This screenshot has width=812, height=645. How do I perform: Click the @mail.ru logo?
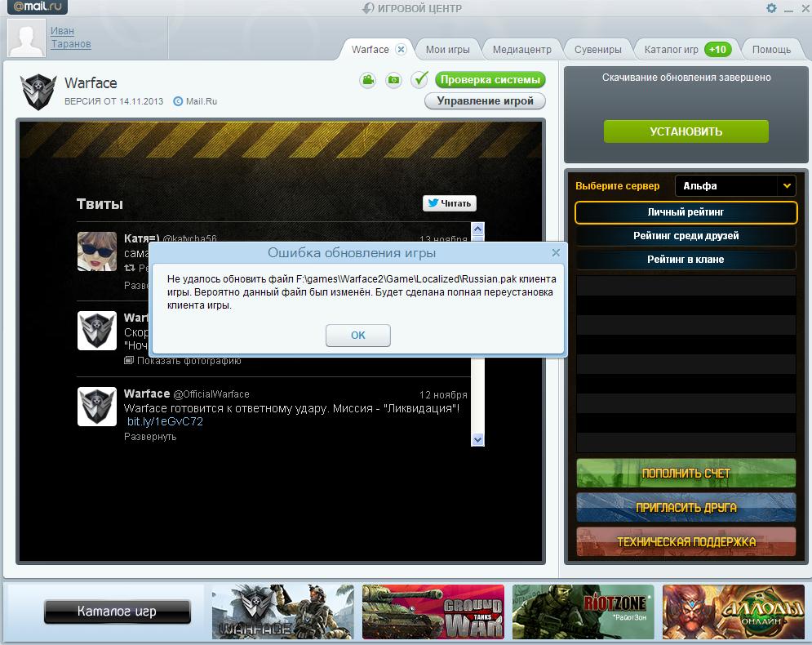(x=38, y=7)
